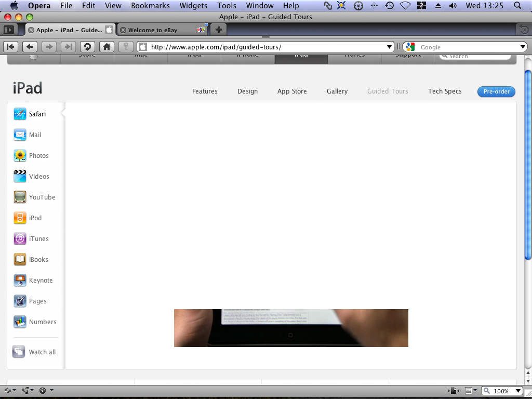Go to the App Store link
532x399 pixels.
click(292, 91)
